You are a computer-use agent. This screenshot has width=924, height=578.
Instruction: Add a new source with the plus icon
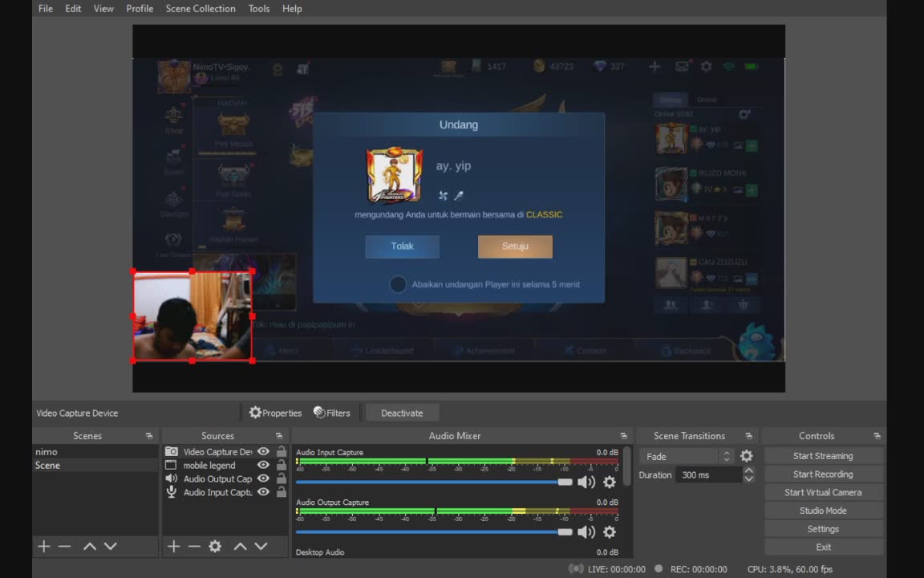point(173,547)
